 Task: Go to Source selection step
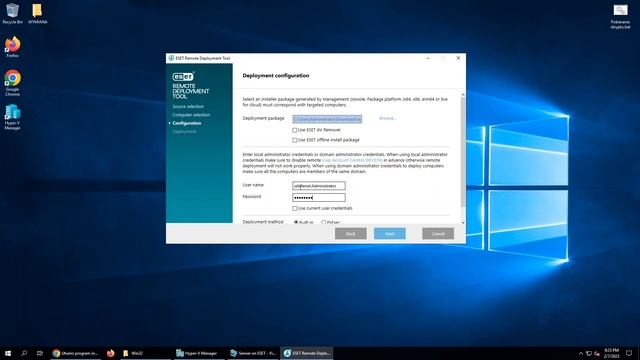(x=188, y=107)
